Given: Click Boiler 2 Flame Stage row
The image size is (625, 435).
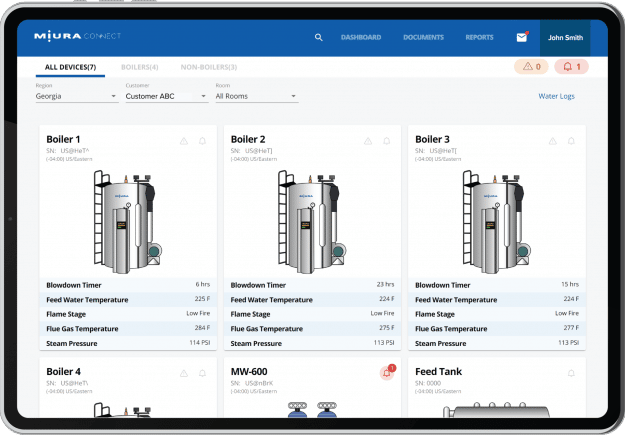Looking at the screenshot, I should (x=312, y=314).
